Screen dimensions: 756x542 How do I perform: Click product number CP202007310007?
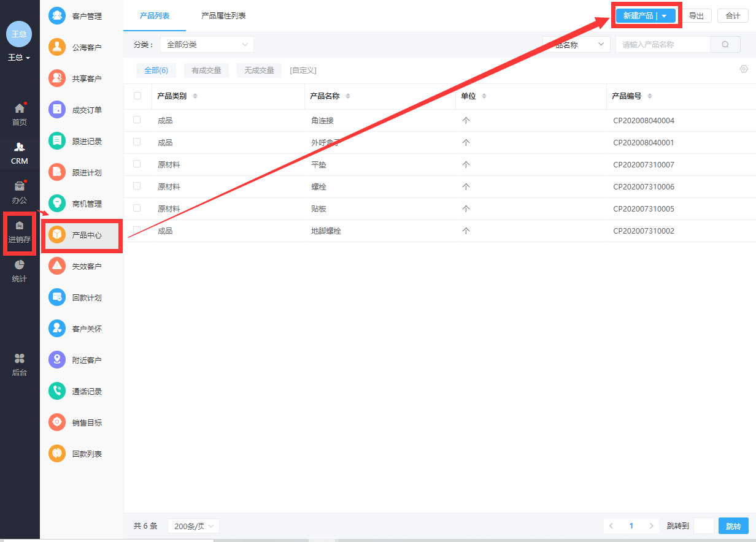point(644,165)
